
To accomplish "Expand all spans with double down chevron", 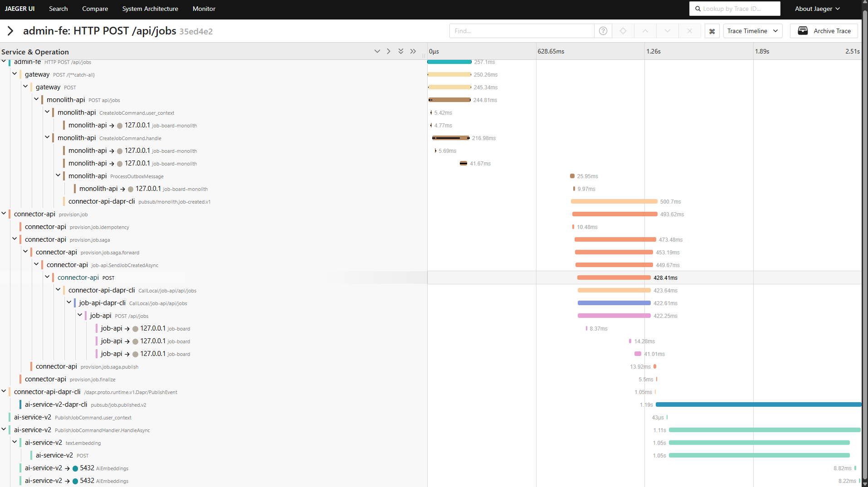I will click(401, 51).
